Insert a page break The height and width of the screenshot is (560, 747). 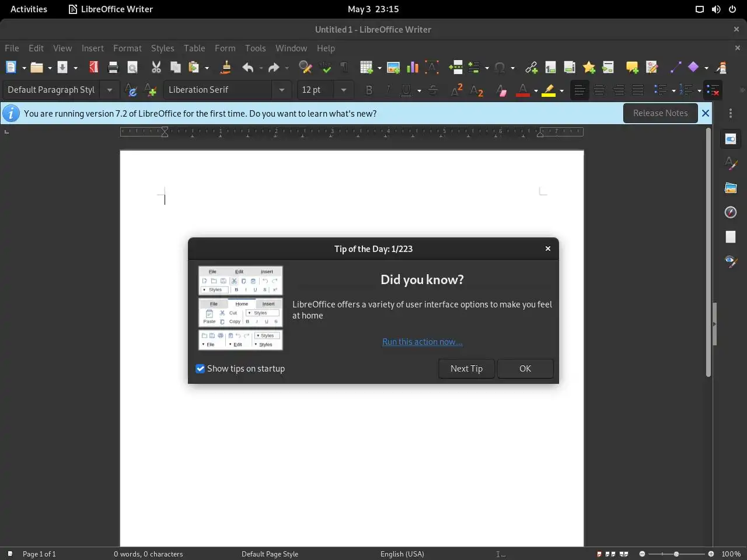(456, 68)
